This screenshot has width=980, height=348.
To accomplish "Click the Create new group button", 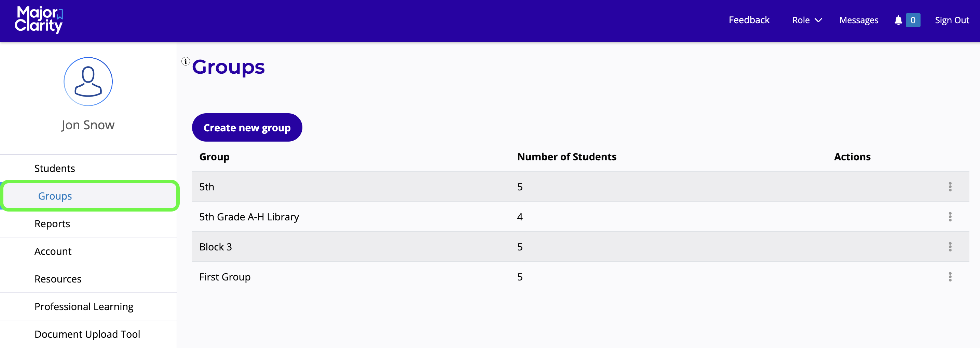I will [x=247, y=127].
